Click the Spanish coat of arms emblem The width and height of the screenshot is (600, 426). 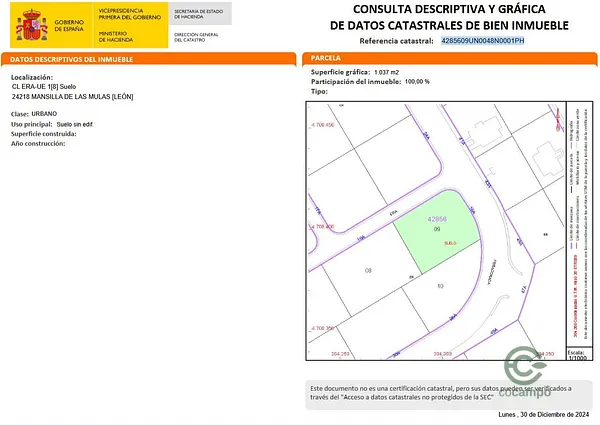coord(30,24)
